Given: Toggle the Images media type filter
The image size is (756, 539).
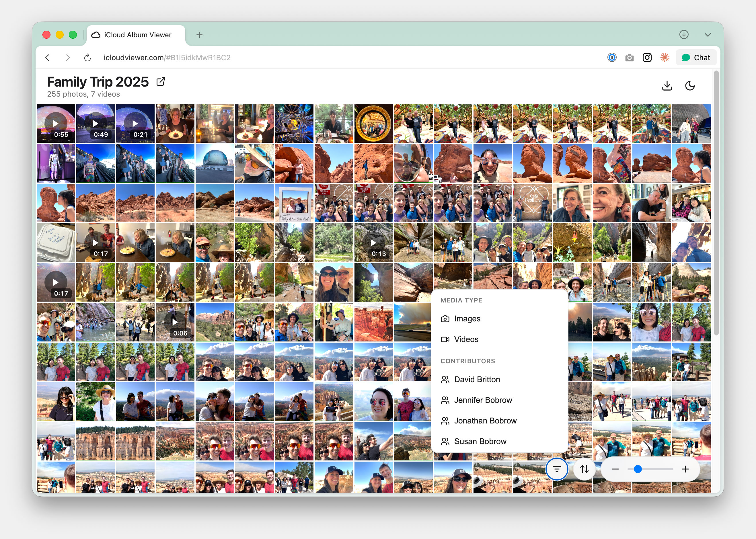Looking at the screenshot, I should (467, 318).
